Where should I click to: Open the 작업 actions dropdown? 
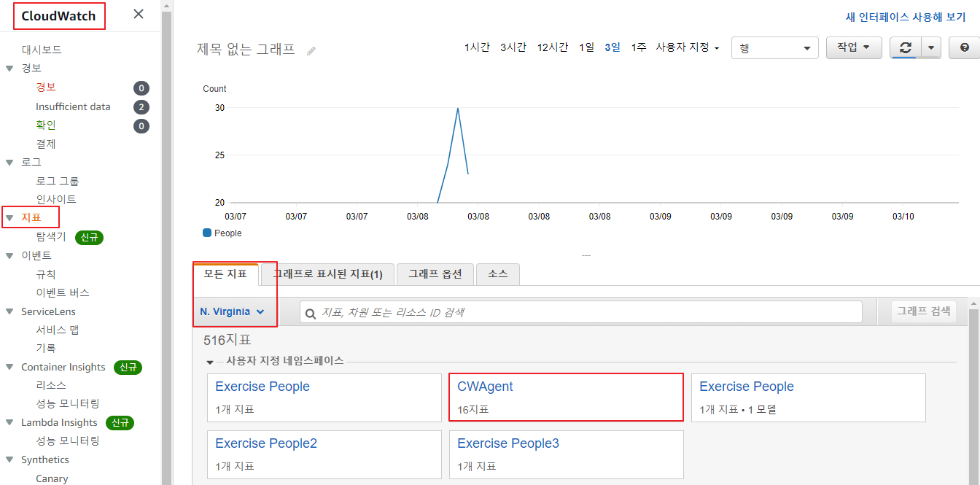point(854,47)
